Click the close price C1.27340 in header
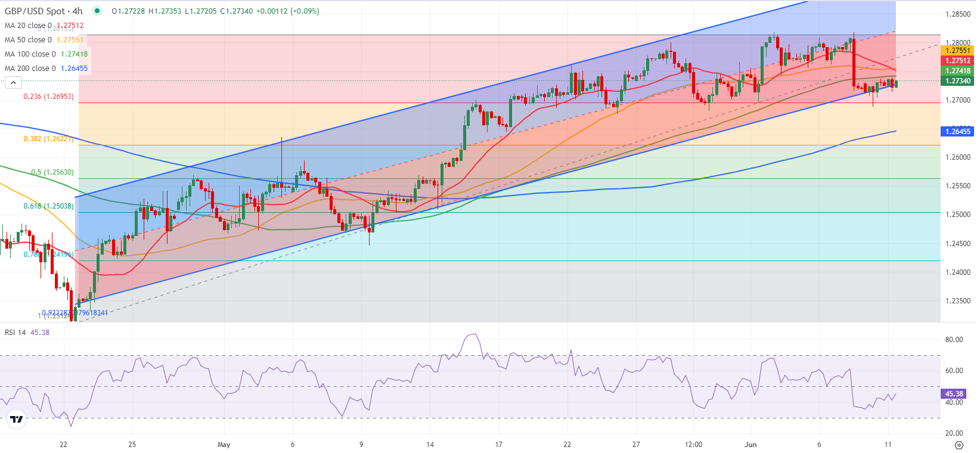Screen dimensions: 980x453 (x=237, y=11)
